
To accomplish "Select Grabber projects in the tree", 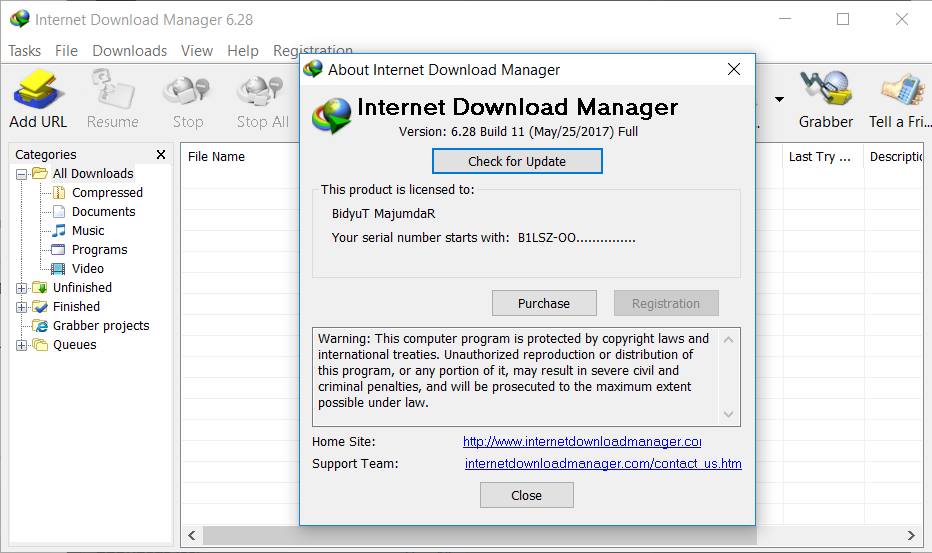I will click(x=101, y=326).
